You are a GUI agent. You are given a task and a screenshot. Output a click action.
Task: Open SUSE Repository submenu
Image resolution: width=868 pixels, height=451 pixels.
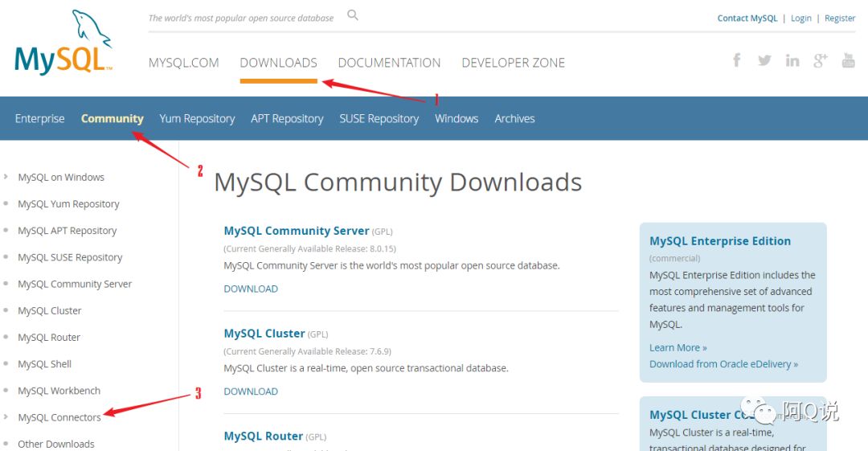pyautogui.click(x=379, y=118)
